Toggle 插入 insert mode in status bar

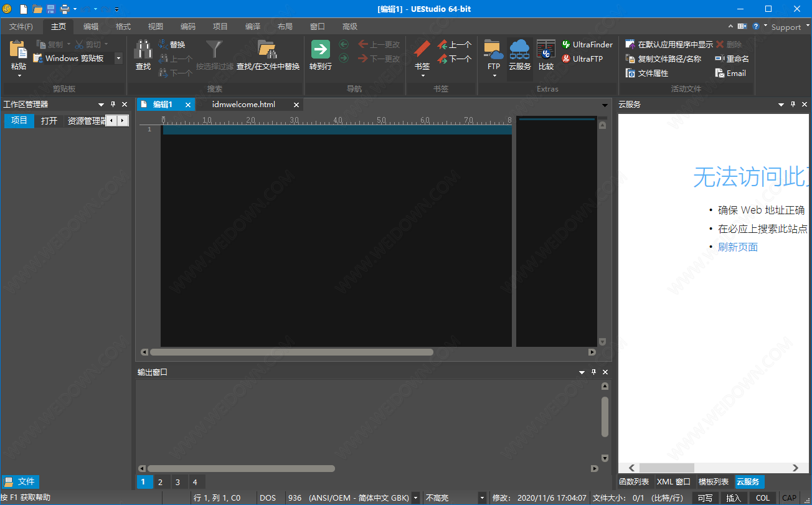[x=734, y=498]
